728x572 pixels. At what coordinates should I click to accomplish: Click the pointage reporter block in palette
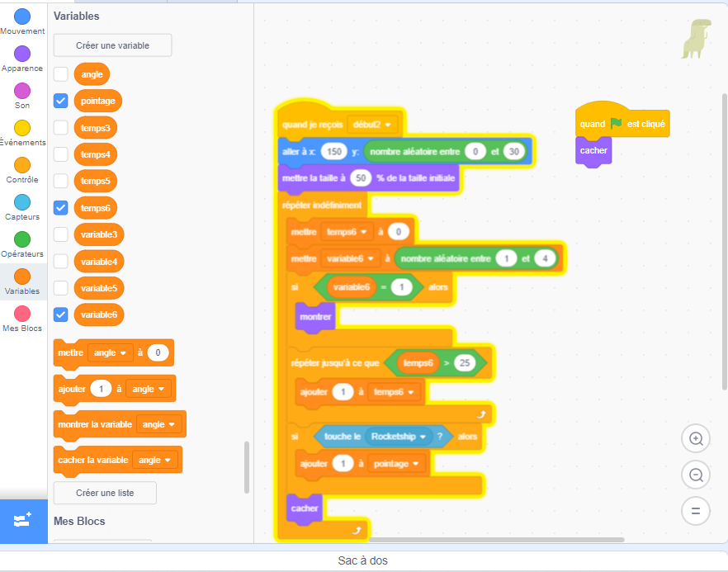pyautogui.click(x=98, y=101)
